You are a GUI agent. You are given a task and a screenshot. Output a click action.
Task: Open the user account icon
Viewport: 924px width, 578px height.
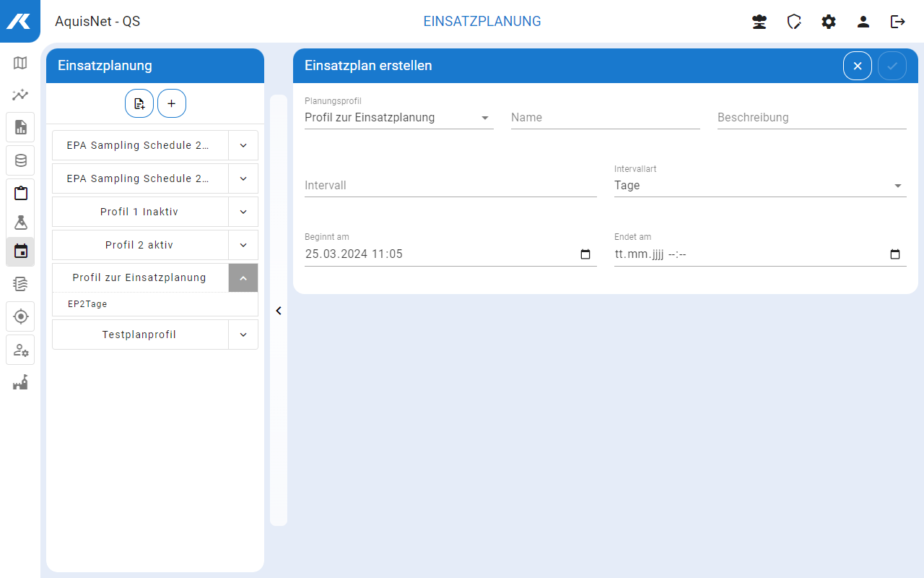(x=863, y=22)
